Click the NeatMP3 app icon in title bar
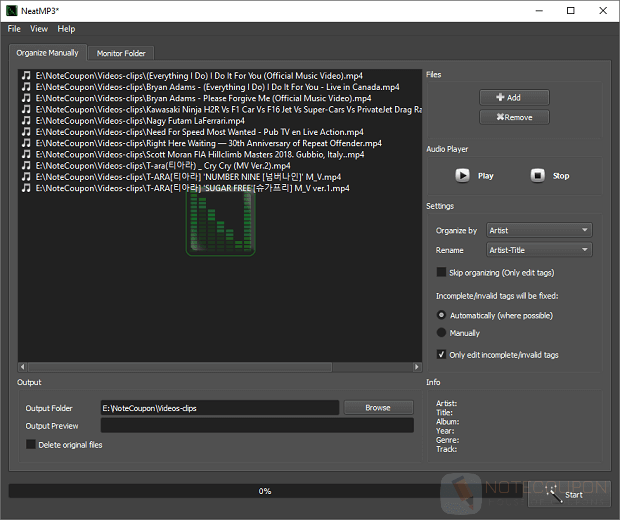The height and width of the screenshot is (520, 620). (11, 11)
